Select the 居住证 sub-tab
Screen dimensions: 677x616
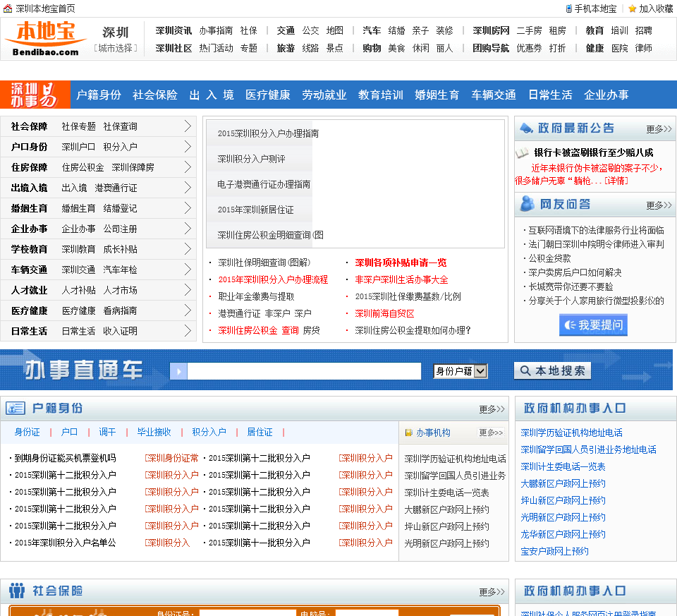pos(260,432)
